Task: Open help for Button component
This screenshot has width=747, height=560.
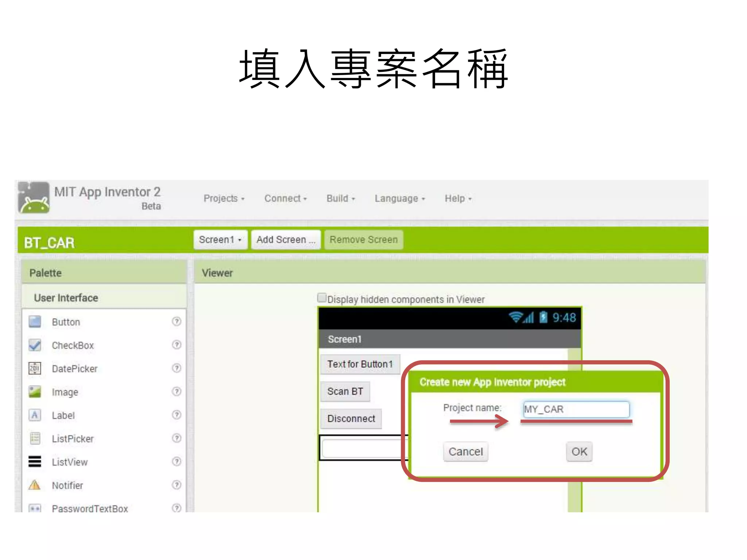Action: tap(177, 321)
